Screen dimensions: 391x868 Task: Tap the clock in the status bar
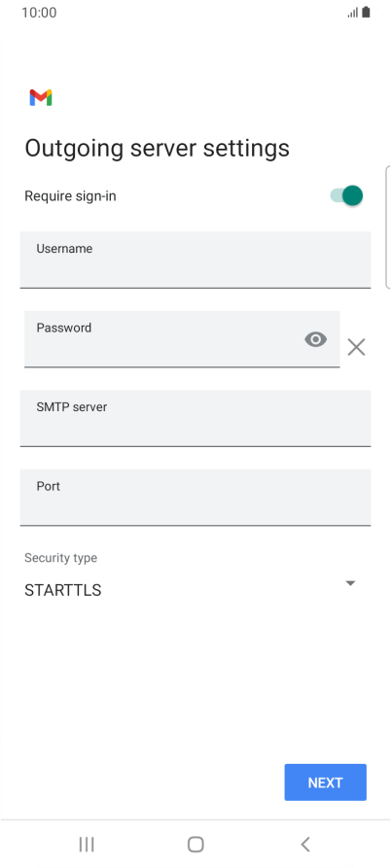[39, 13]
